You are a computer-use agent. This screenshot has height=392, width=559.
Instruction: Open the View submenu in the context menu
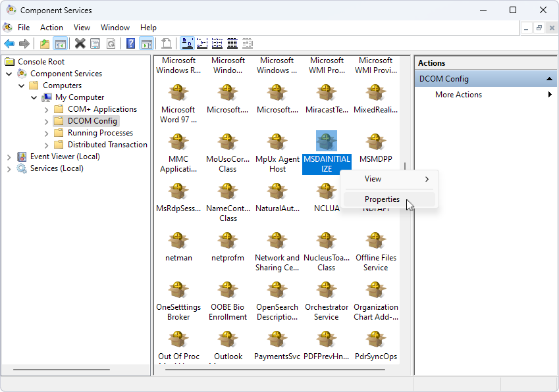click(389, 179)
